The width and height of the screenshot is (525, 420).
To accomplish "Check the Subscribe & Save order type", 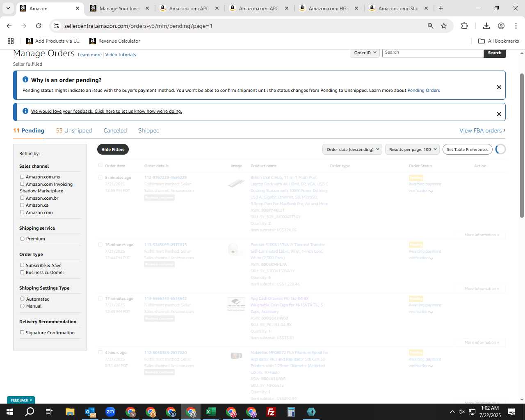I will [22, 265].
